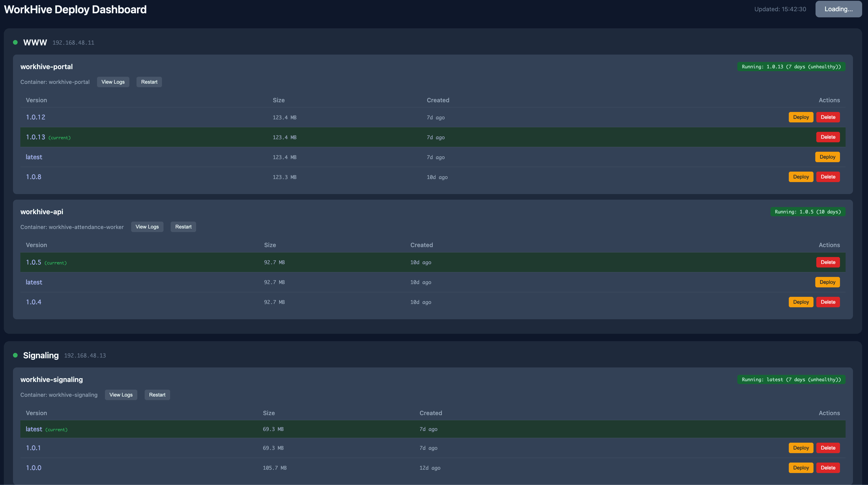The width and height of the screenshot is (868, 485).
Task: Restart the workhive-portal container
Action: [x=149, y=82]
